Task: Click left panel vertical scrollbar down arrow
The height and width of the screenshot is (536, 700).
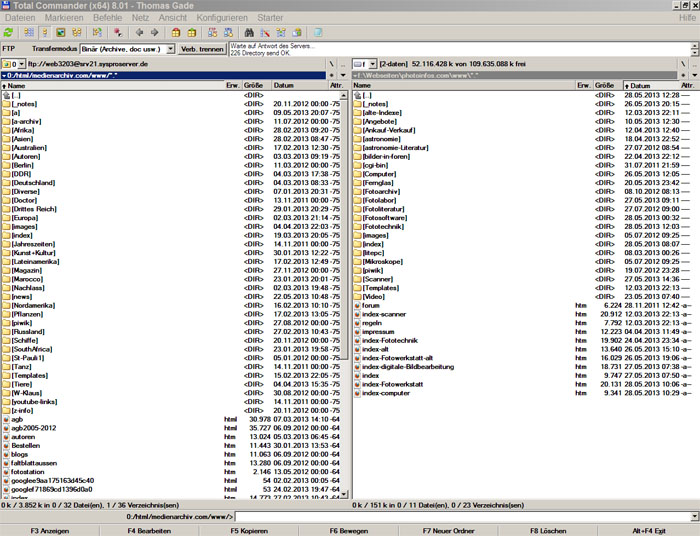Action: tap(344, 494)
